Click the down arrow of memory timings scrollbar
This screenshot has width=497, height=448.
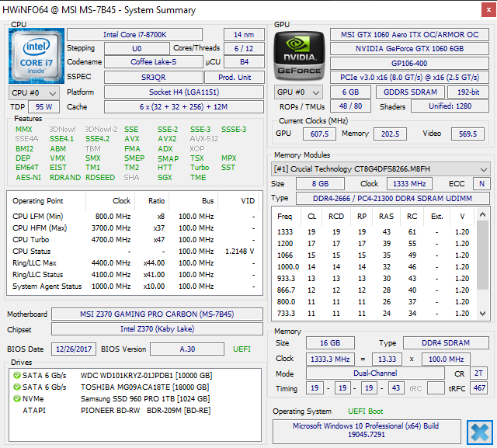tap(482, 314)
